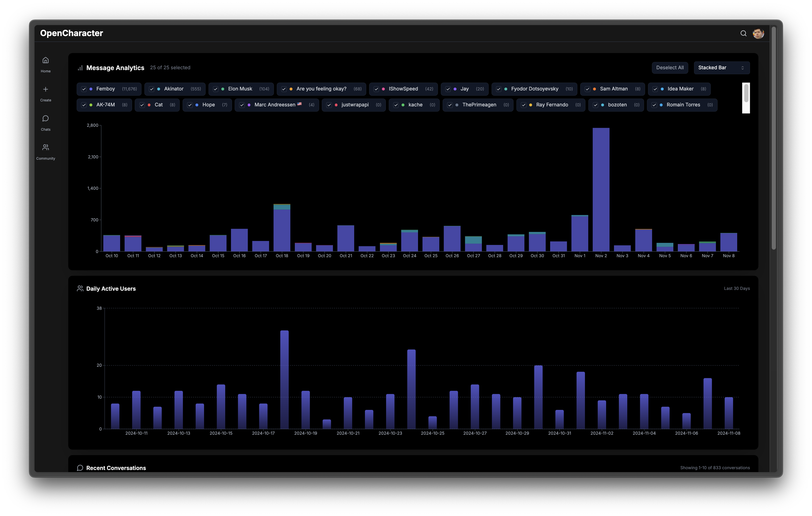Click the Sam Altman orange color dot
This screenshot has height=516, width=812.
(595, 89)
